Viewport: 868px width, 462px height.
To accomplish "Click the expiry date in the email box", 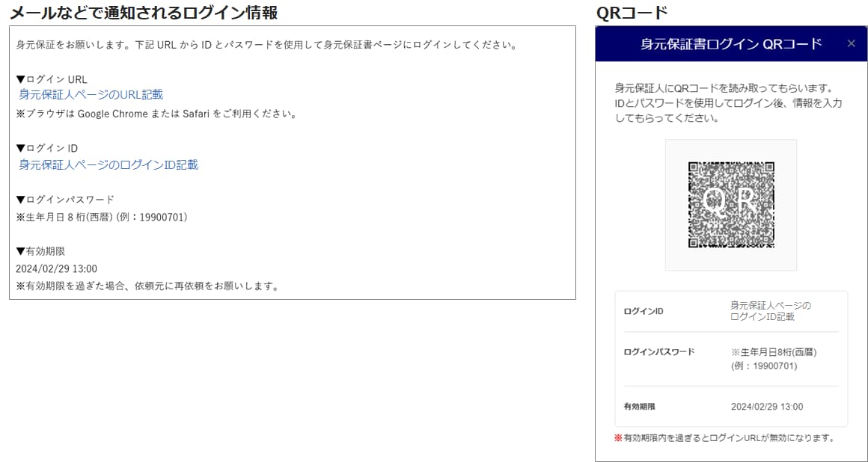I will 56,268.
